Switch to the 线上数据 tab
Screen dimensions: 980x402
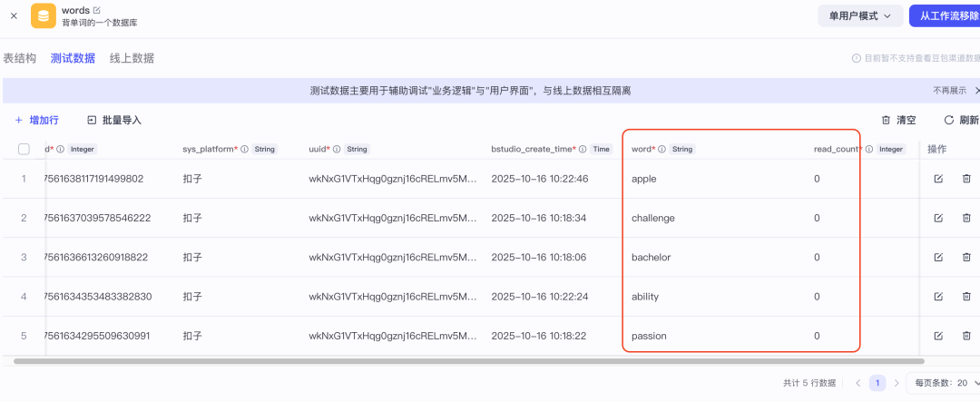tap(132, 58)
